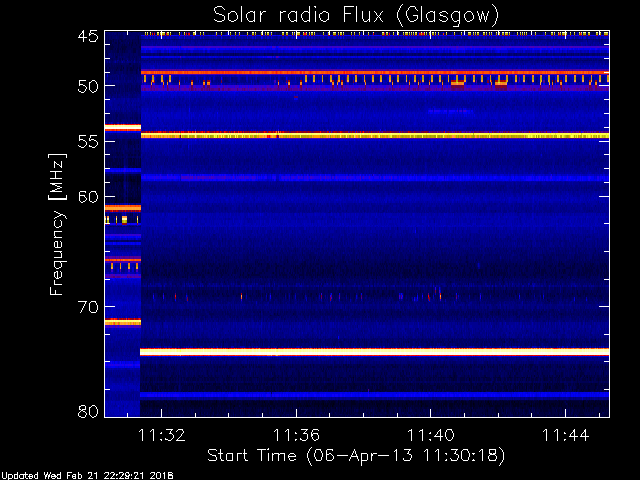Click the yellow emission band near 54.5 MHz
The height and width of the screenshot is (480, 640).
(375, 136)
